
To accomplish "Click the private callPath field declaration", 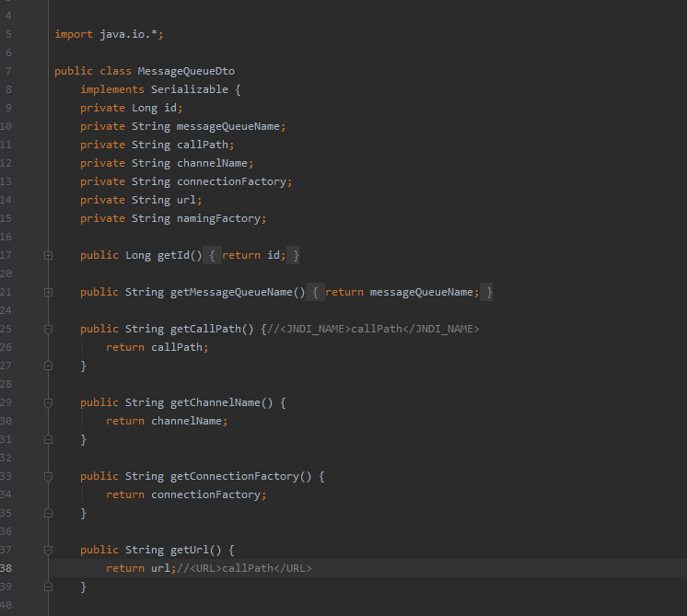I will pyautogui.click(x=157, y=145).
